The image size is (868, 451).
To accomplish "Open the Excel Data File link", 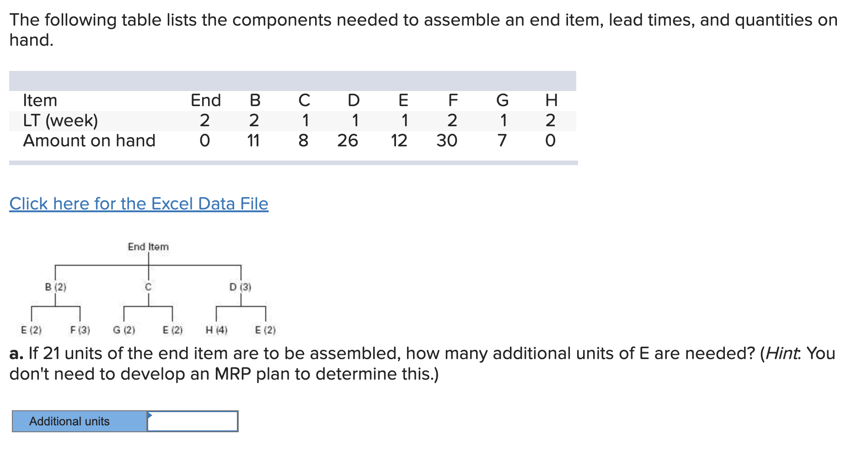I will (138, 204).
